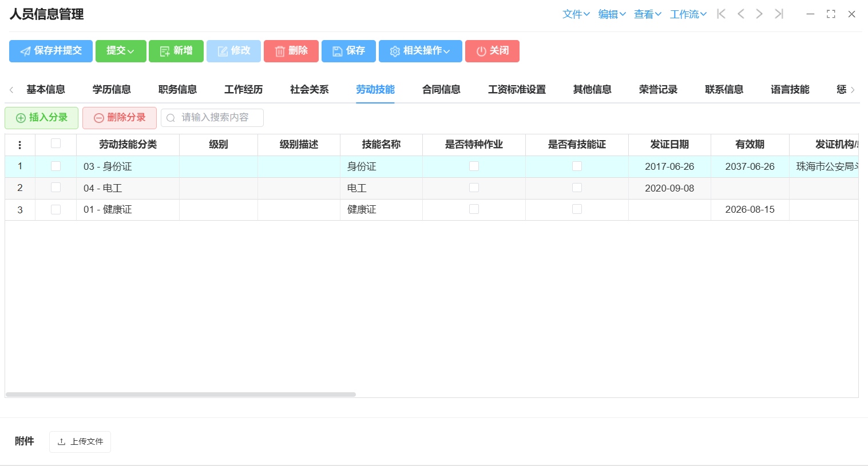Tick 是否特种作业 checkbox for 电工 row
Screen dimensions: 868x466
click(x=474, y=188)
